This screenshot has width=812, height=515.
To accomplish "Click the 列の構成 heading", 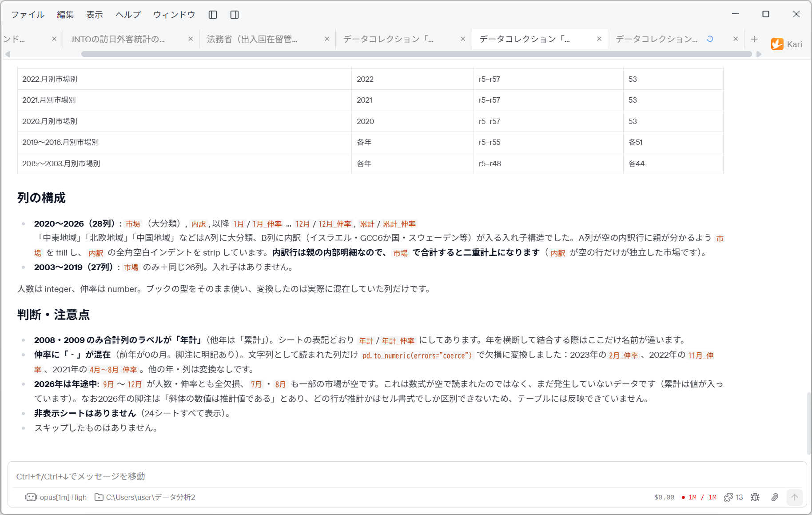I will pyautogui.click(x=41, y=198).
